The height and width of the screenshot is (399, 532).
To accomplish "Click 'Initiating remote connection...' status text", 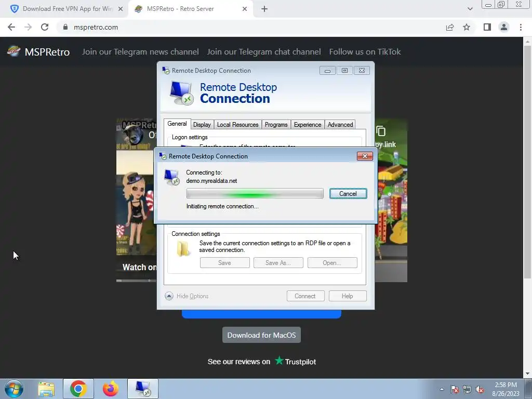I will [x=222, y=206].
